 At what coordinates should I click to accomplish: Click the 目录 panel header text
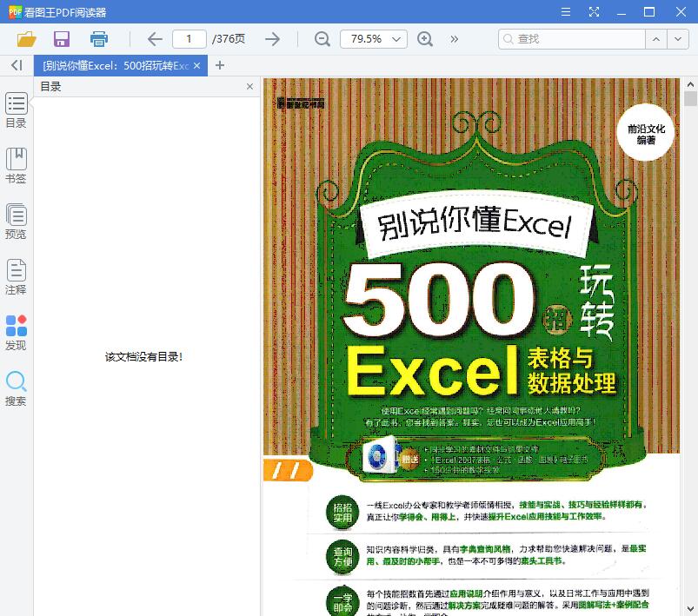pyautogui.click(x=50, y=87)
